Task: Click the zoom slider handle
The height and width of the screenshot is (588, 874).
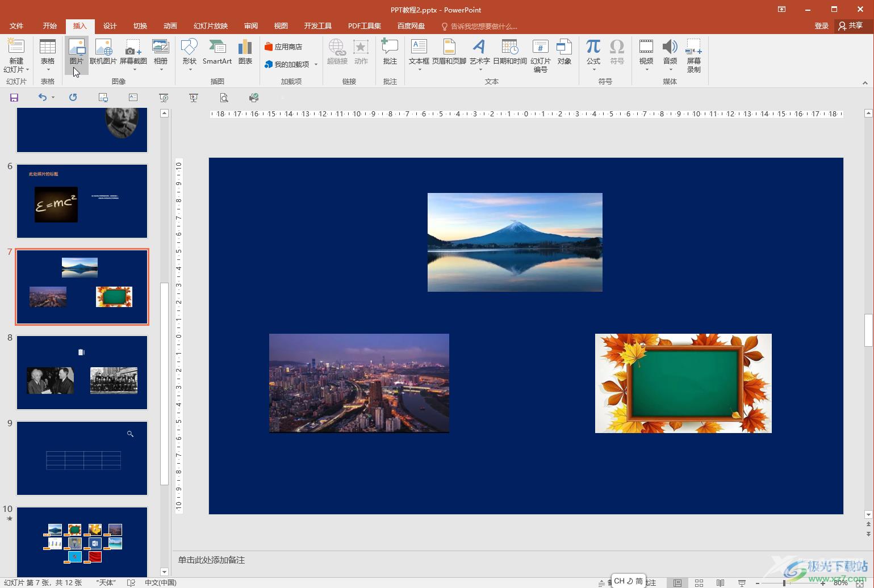Action: pyautogui.click(x=784, y=582)
